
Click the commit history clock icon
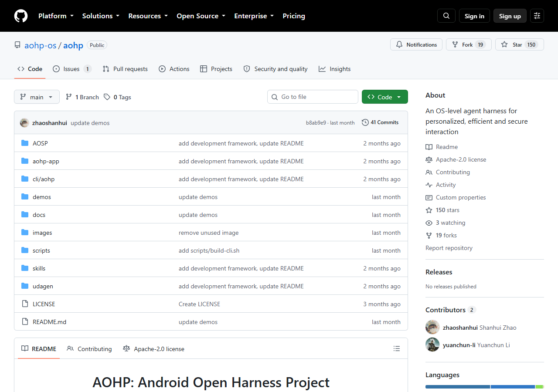(x=365, y=122)
